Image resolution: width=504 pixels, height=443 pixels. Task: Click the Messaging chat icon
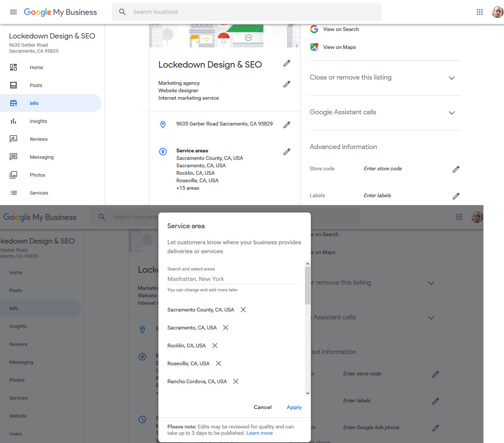pos(13,157)
